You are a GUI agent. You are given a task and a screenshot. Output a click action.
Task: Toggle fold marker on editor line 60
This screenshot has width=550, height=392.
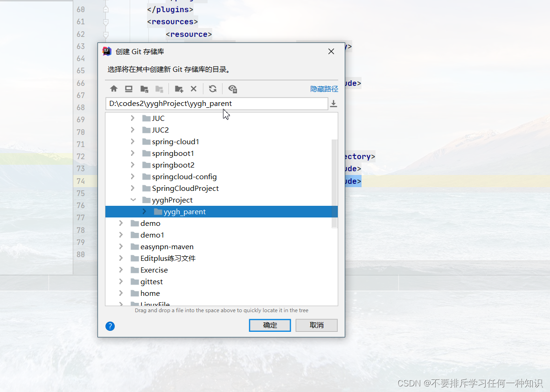[105, 9]
